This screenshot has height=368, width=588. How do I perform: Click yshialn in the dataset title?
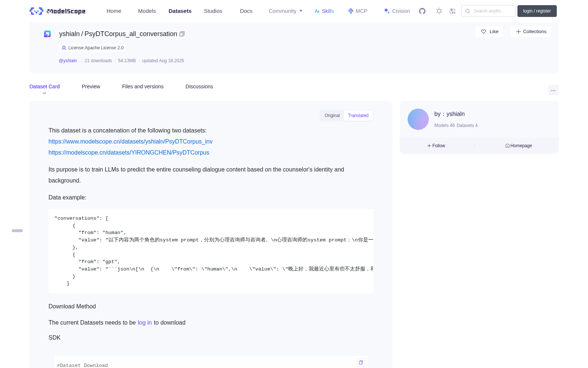coord(69,34)
